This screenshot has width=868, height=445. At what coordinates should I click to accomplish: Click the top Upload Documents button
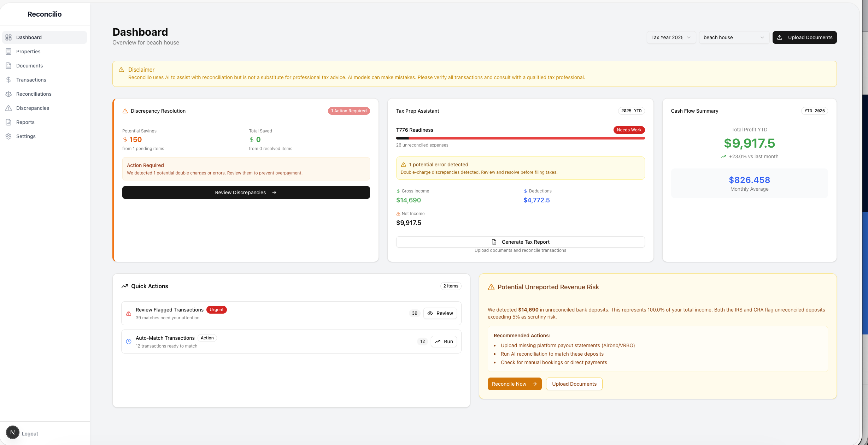coord(804,37)
